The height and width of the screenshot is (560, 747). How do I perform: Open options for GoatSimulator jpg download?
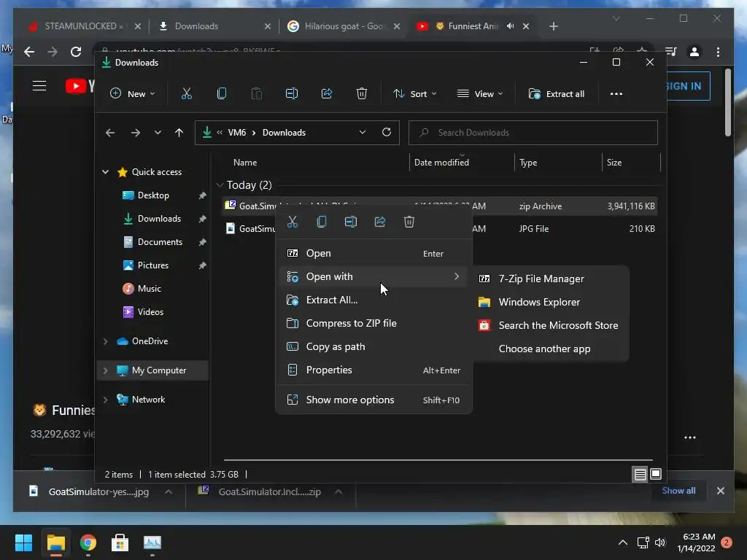point(169,491)
